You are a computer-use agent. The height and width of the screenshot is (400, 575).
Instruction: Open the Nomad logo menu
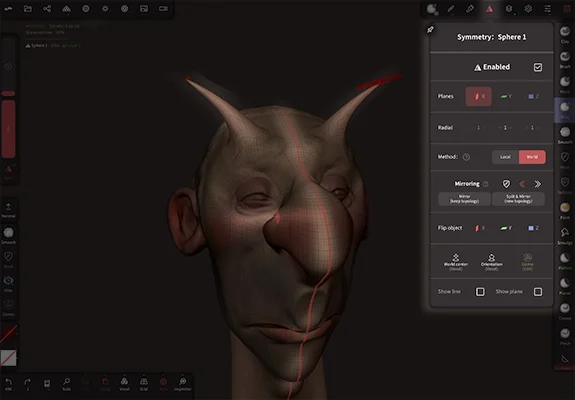8,9
